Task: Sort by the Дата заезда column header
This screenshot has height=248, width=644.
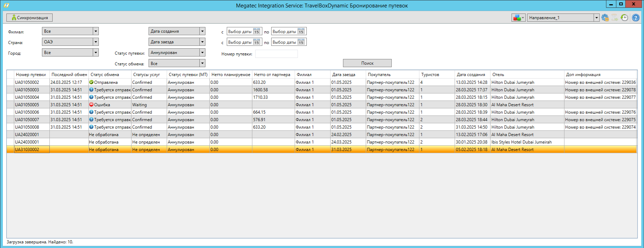Action: coord(344,75)
